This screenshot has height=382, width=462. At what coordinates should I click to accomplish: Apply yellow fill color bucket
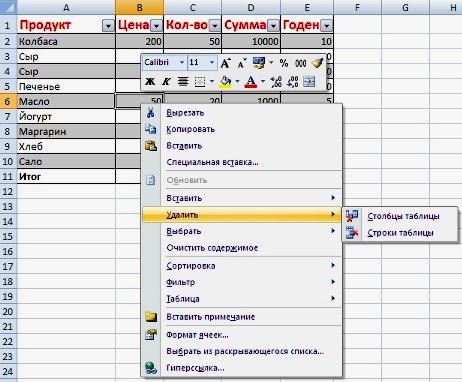226,82
